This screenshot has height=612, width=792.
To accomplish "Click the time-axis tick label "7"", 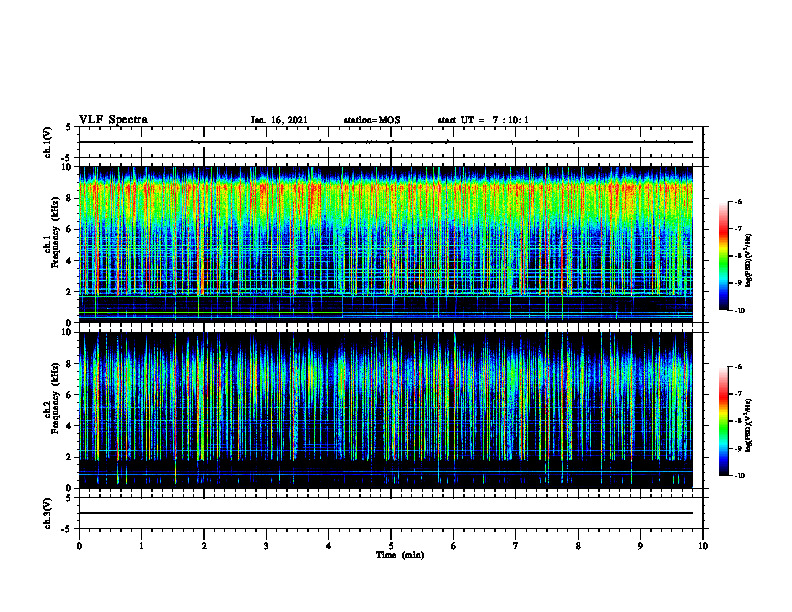I will (516, 546).
